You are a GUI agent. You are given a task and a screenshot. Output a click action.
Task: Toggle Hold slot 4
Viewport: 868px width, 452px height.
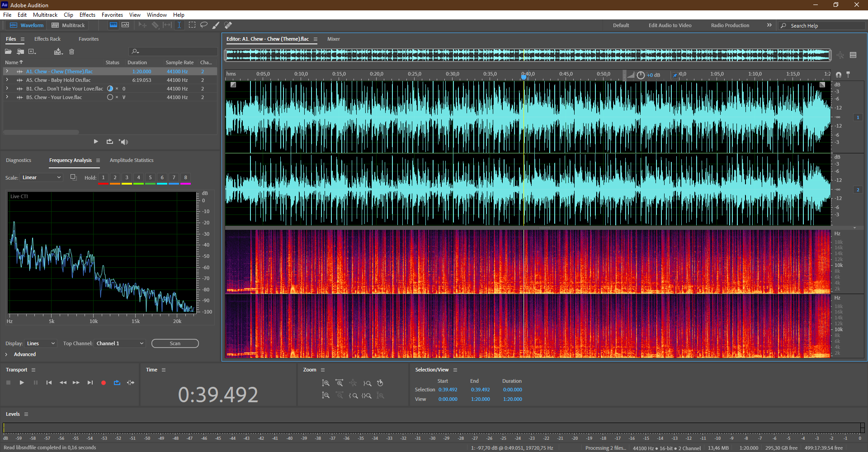tap(138, 178)
